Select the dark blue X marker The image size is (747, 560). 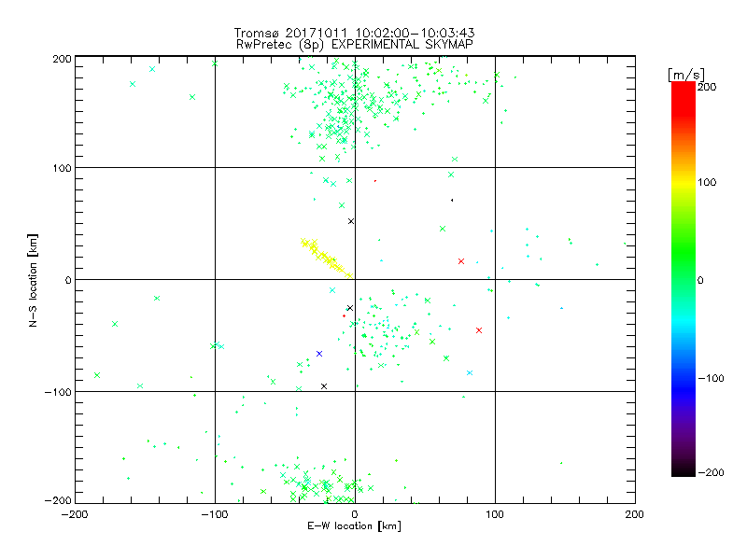click(319, 354)
